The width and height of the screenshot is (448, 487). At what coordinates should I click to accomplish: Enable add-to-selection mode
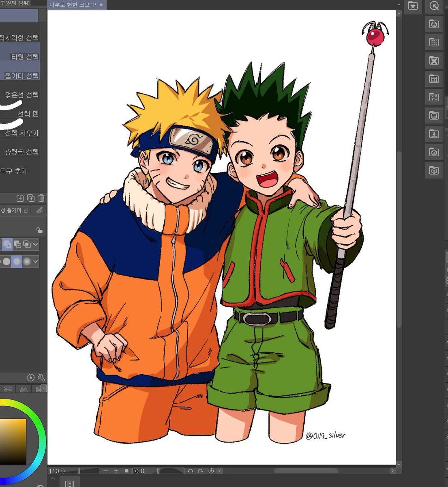point(7,244)
